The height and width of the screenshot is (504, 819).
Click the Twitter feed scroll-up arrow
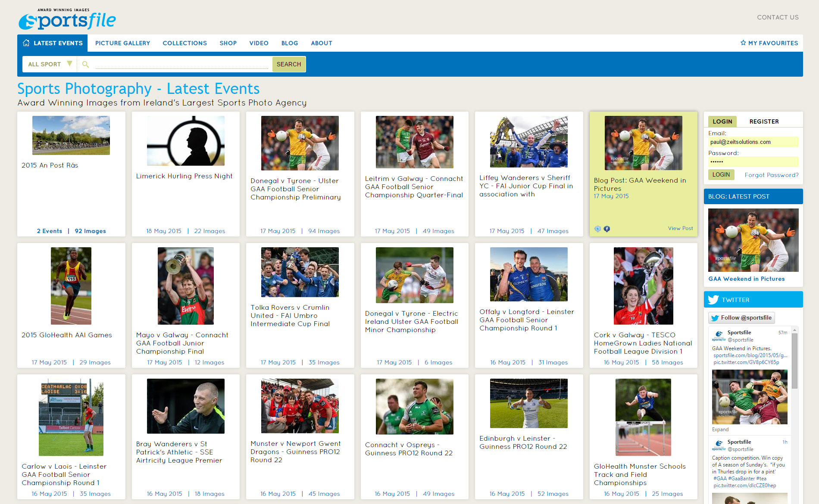(x=794, y=330)
